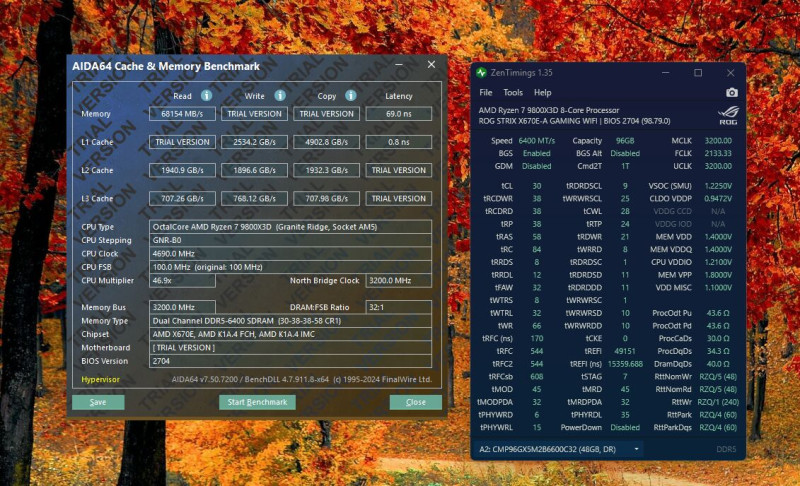
Task: Click L1 Cache Write value 2534.2 GB/s
Action: (254, 142)
